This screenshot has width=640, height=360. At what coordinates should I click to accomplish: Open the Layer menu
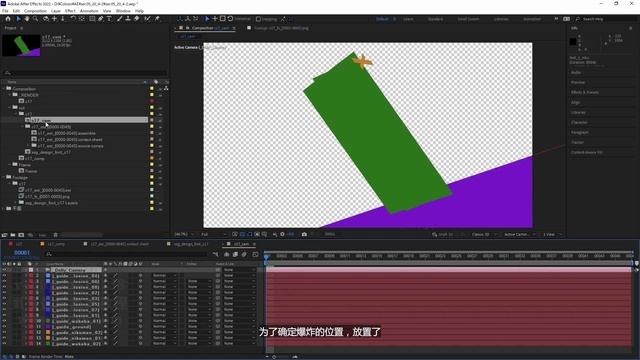pos(56,11)
